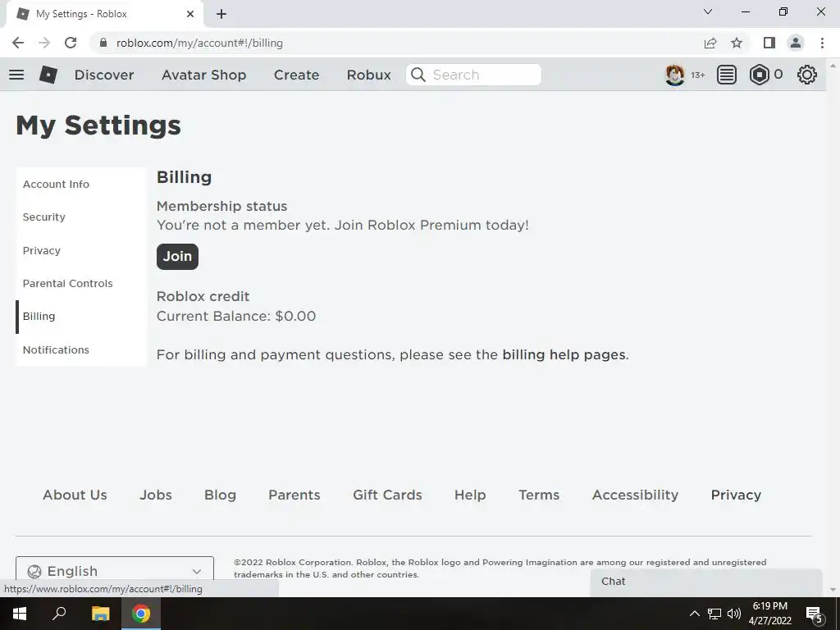This screenshot has width=840, height=630.
Task: Open the Windows Start menu
Action: (x=20, y=614)
